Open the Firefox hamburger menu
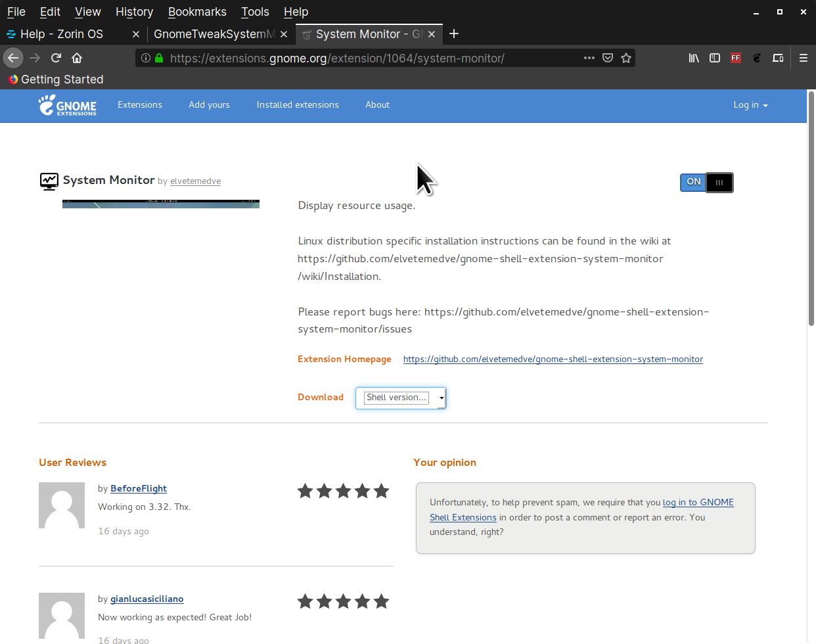This screenshot has height=644, width=816. [x=803, y=58]
